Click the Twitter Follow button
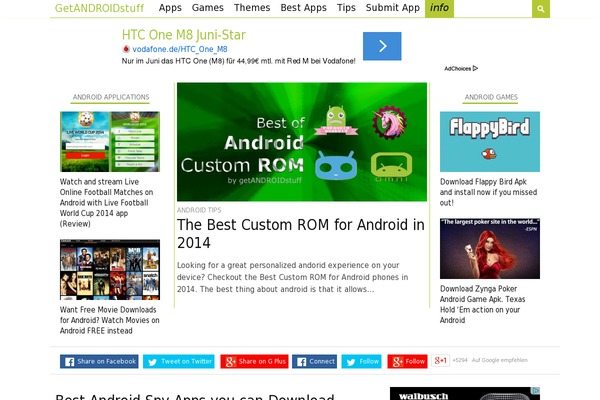Viewport: 600px width, 400px height. [362, 361]
